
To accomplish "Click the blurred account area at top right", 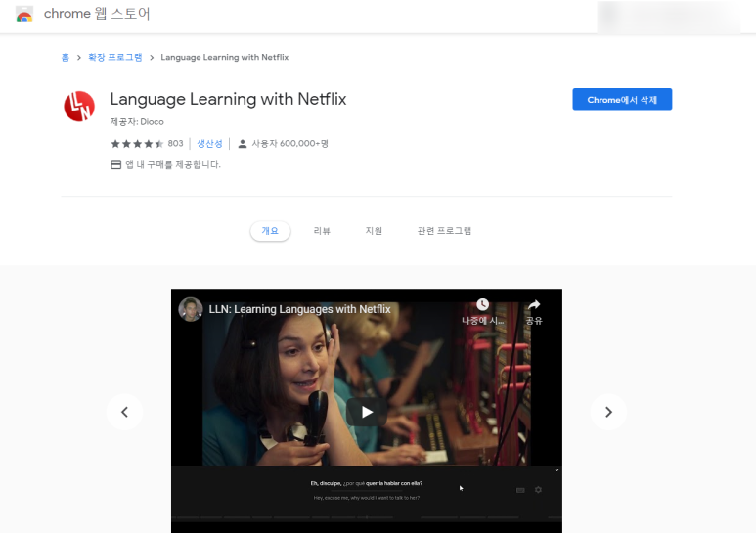I will click(669, 17).
